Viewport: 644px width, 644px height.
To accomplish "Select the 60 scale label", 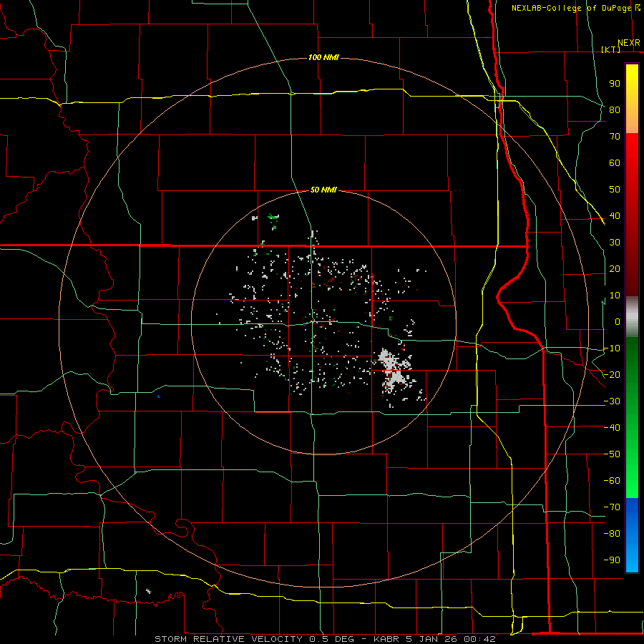I will (615, 162).
